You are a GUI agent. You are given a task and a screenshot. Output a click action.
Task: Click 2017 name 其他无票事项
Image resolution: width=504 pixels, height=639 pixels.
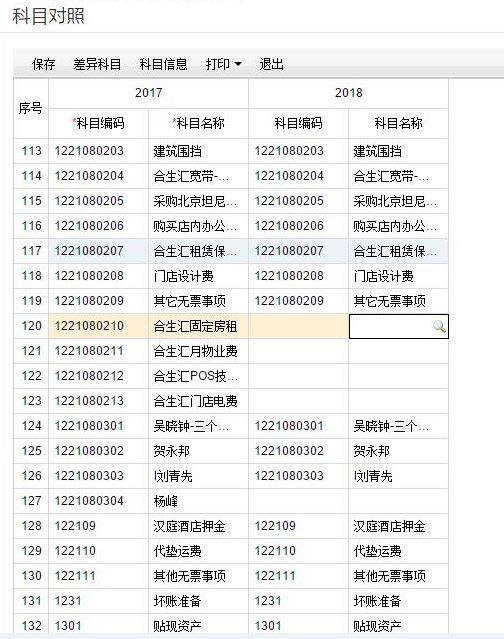click(x=189, y=576)
